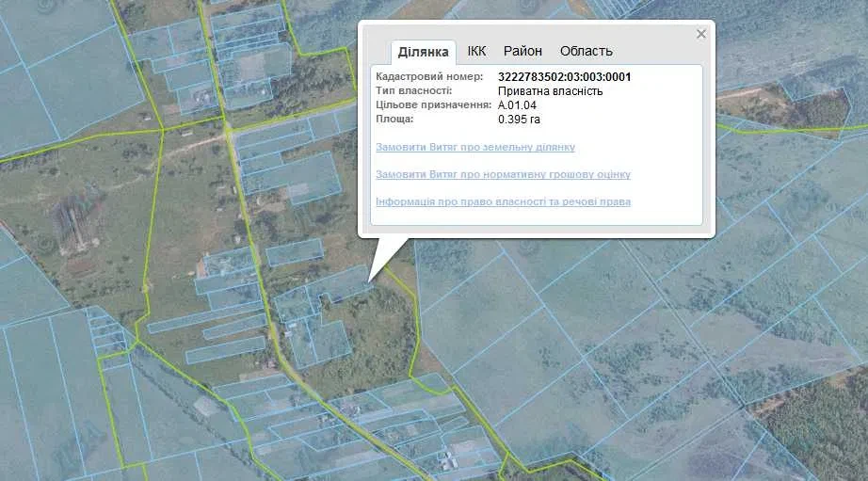Screen dimensions: 868x481
Task: Switch to the ІКК tab
Action: click(x=476, y=51)
